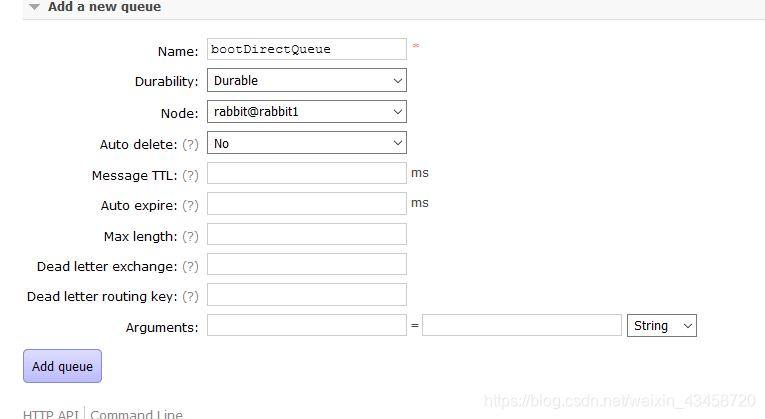Open the arguments type String dropdown

pyautogui.click(x=661, y=325)
